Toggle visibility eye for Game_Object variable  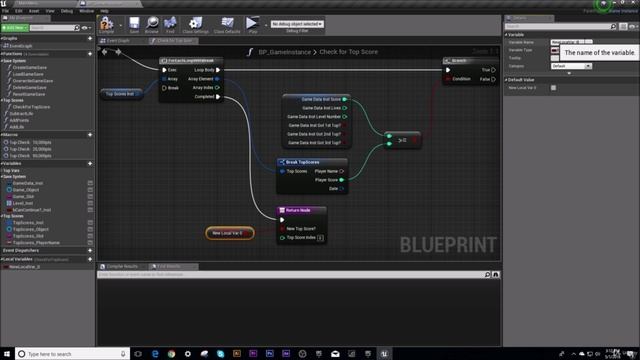click(90, 190)
